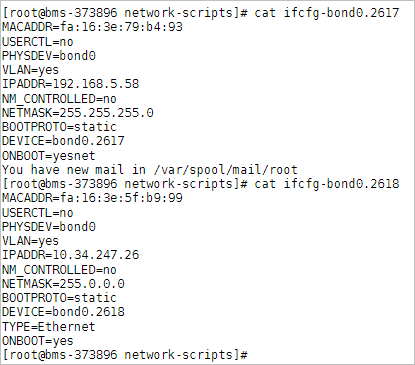Image resolution: width=415 pixels, height=365 pixels.
Task: Click the ONBOOT=yesnet line
Action: tap(49, 156)
